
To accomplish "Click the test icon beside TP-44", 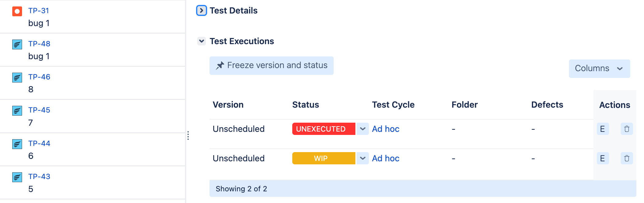I will pos(17,144).
